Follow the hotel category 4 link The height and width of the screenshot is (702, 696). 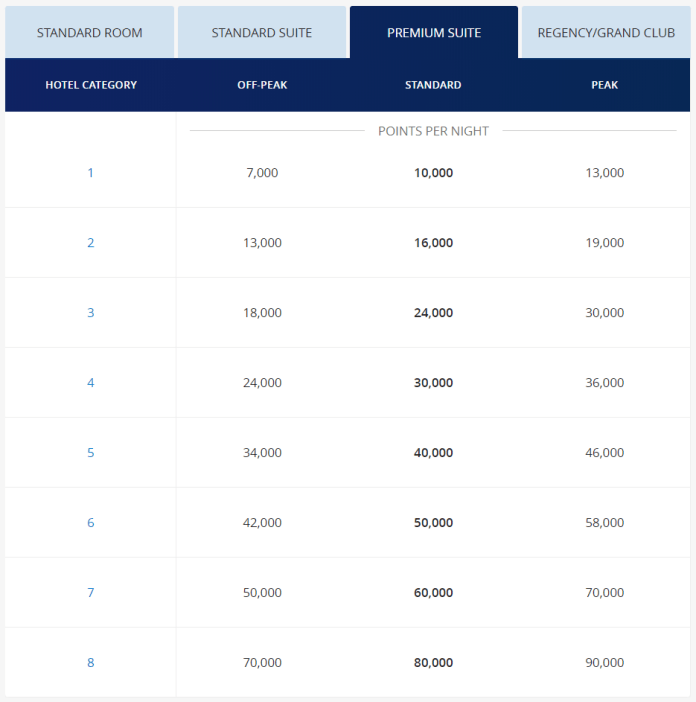pyautogui.click(x=90, y=383)
